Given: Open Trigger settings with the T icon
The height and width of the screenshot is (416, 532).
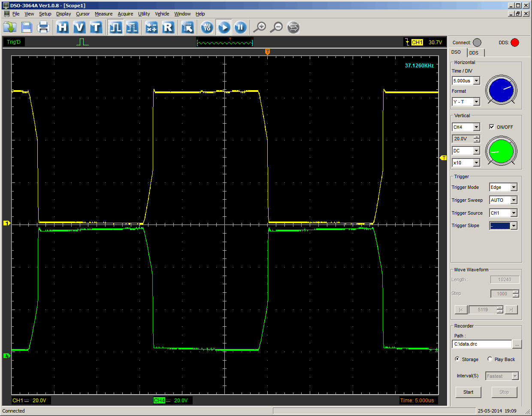Looking at the screenshot, I should (96, 27).
